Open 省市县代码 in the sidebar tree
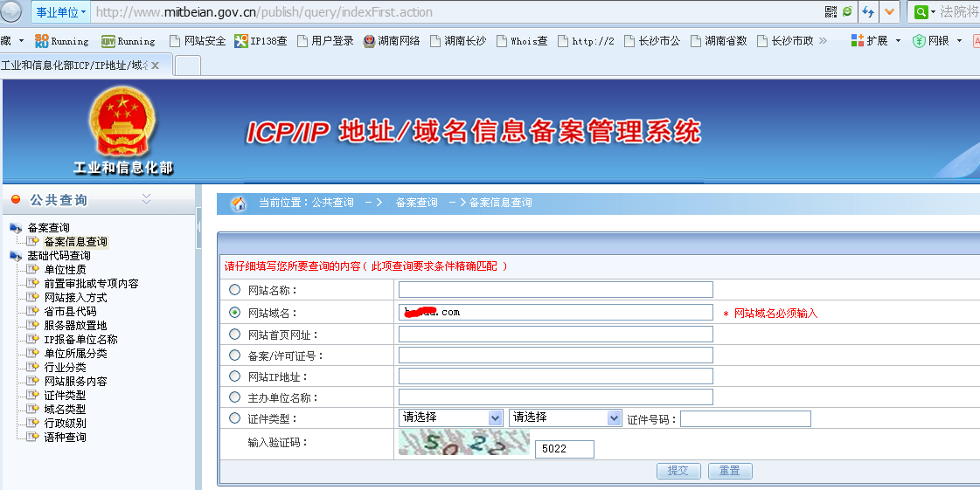Screen dimensions: 980x490 70,312
